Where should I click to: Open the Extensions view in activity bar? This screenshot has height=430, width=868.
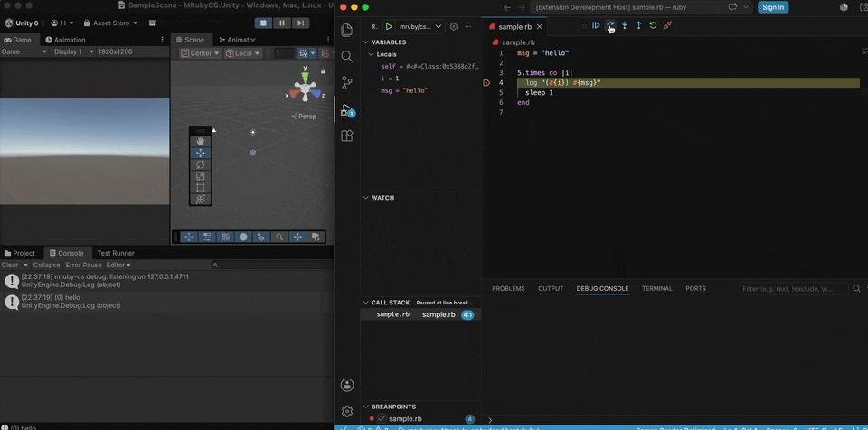pos(347,136)
